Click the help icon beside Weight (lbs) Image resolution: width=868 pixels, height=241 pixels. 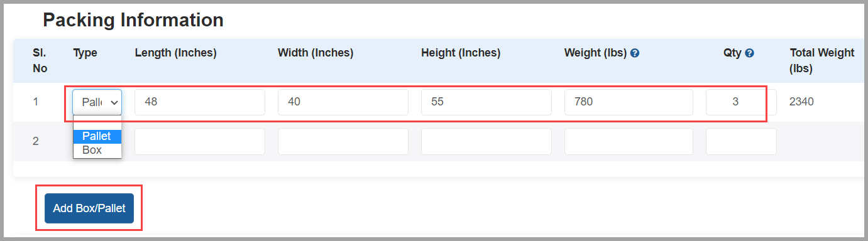click(x=635, y=53)
